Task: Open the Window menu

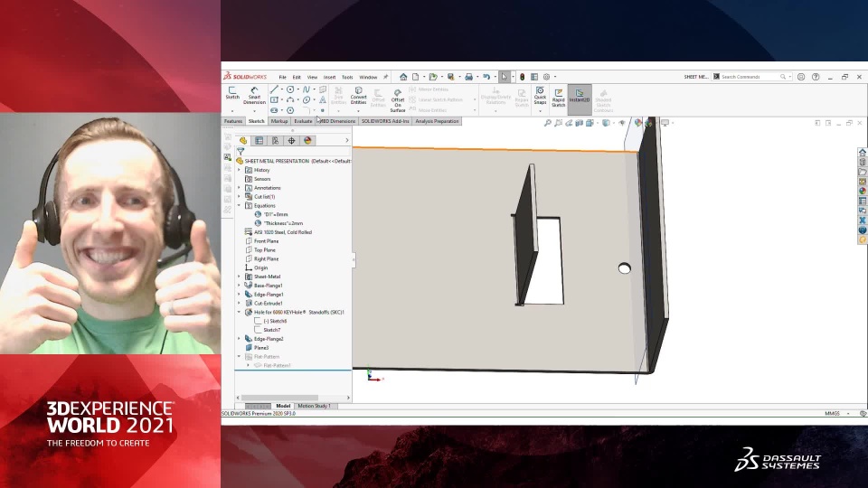Action: (368, 78)
